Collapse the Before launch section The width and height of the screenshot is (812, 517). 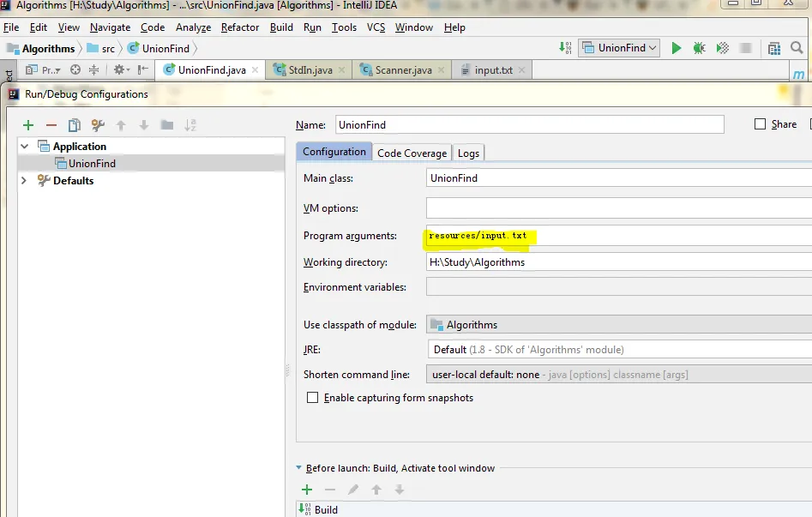(x=298, y=468)
